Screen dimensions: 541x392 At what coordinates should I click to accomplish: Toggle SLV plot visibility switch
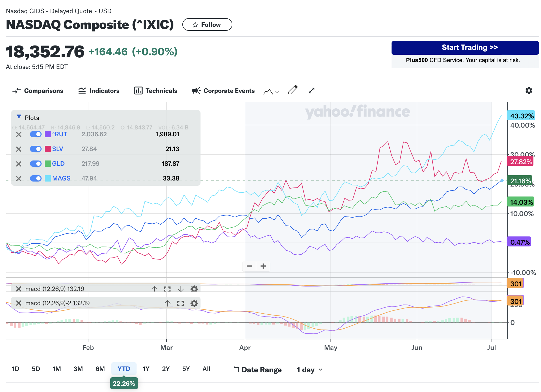(x=36, y=149)
